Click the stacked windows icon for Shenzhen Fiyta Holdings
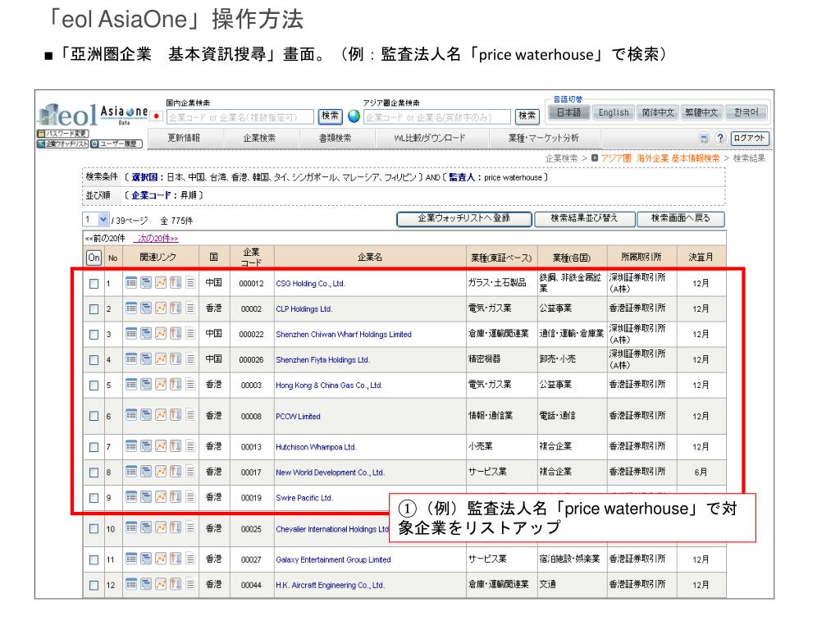Image resolution: width=840 pixels, height=630 pixels. [146, 359]
